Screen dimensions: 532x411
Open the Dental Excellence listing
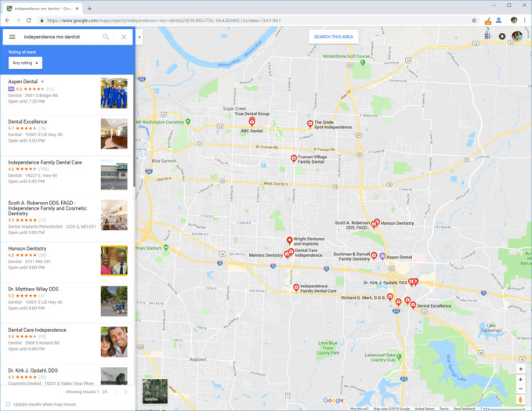(28, 122)
